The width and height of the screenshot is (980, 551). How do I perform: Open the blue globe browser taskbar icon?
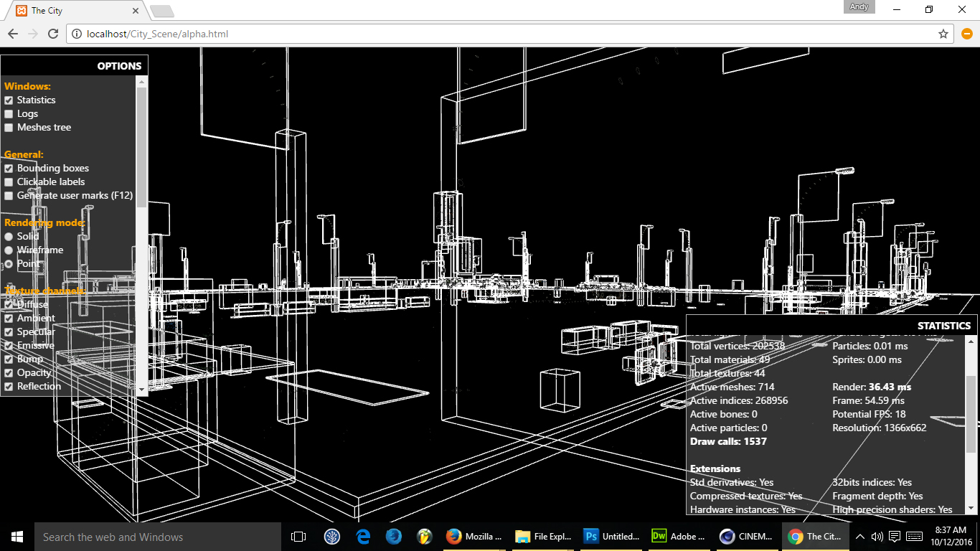(394, 537)
